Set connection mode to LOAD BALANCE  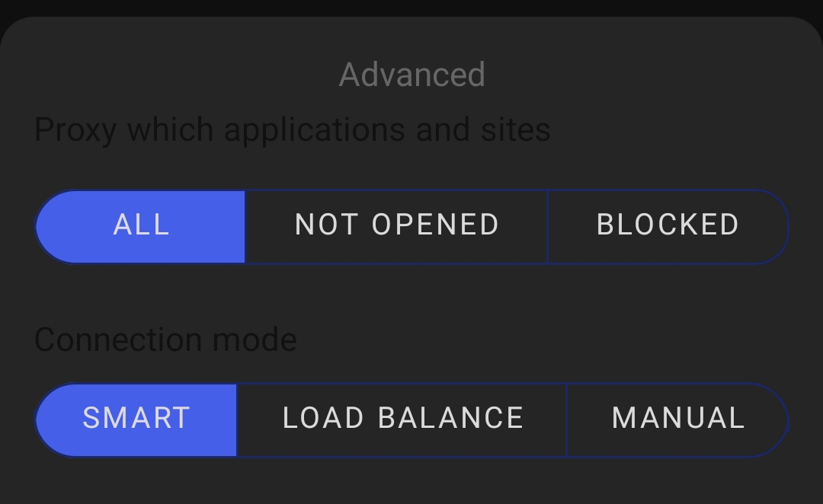[402, 418]
